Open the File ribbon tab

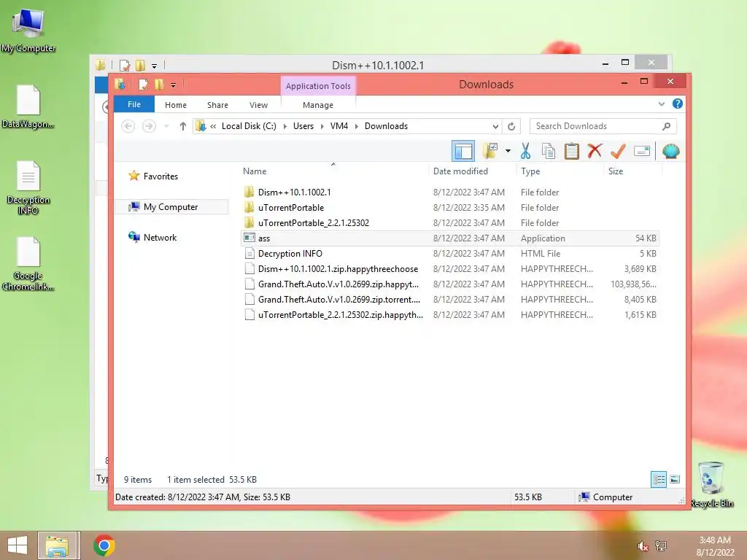click(134, 104)
